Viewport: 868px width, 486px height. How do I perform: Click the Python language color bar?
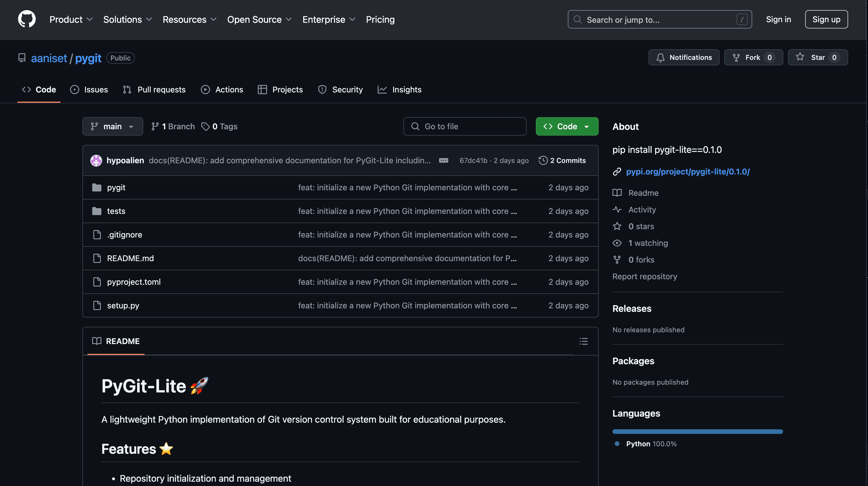[x=697, y=431]
